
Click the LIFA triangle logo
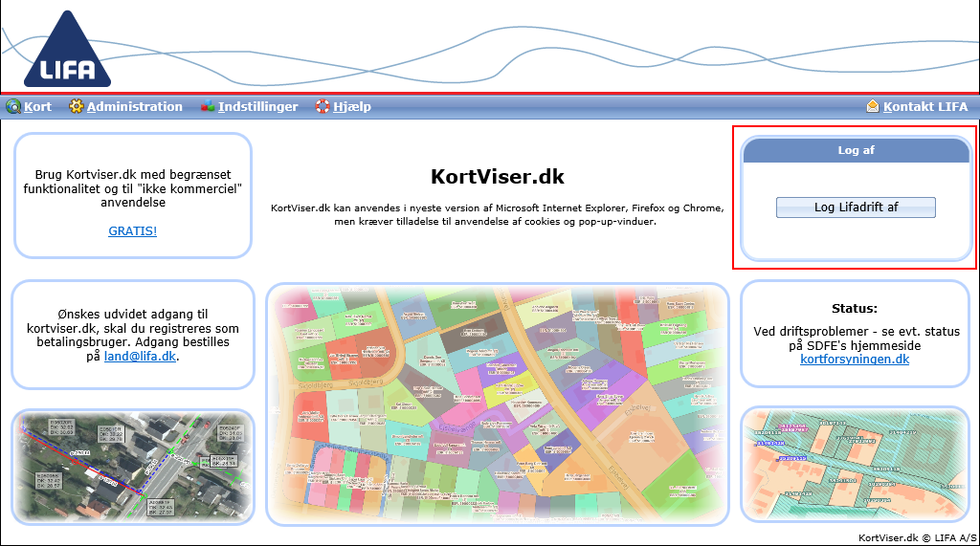point(68,50)
